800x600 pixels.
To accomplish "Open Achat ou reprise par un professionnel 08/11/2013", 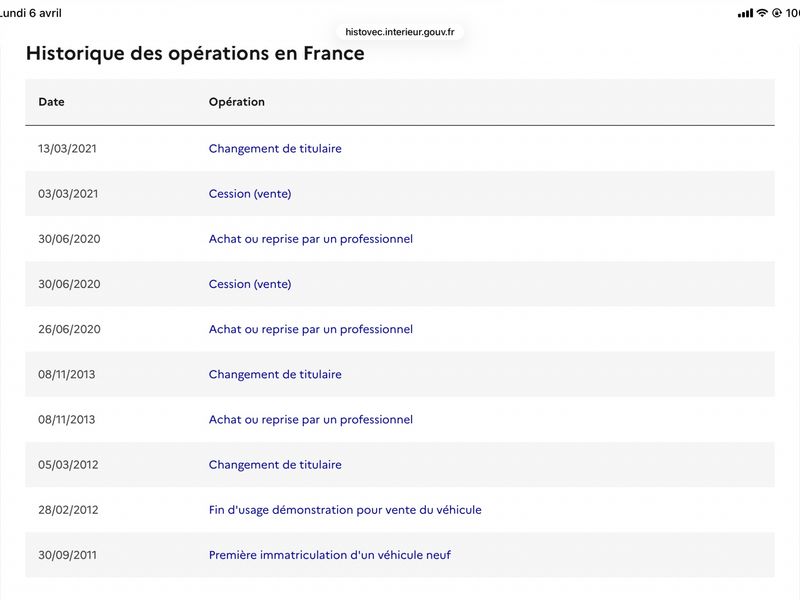I will (x=311, y=419).
